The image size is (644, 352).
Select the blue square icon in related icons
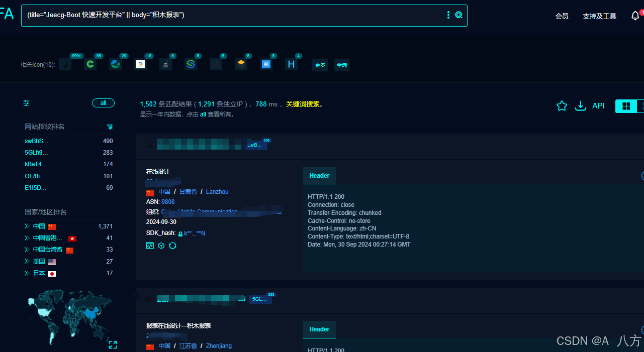tap(266, 64)
